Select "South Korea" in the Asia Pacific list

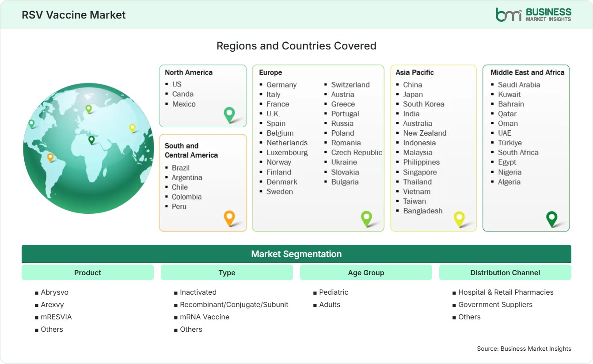[x=424, y=104]
